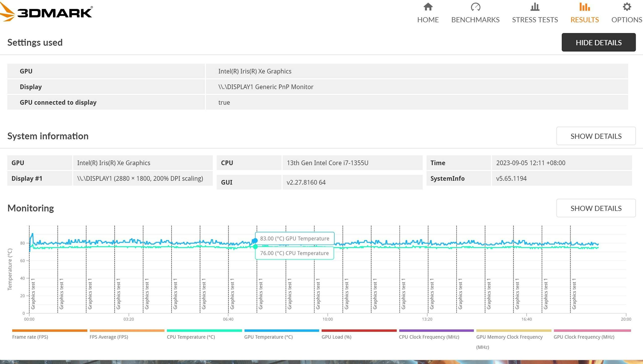The image size is (643, 364).
Task: Click the Home house icon
Action: click(428, 7)
